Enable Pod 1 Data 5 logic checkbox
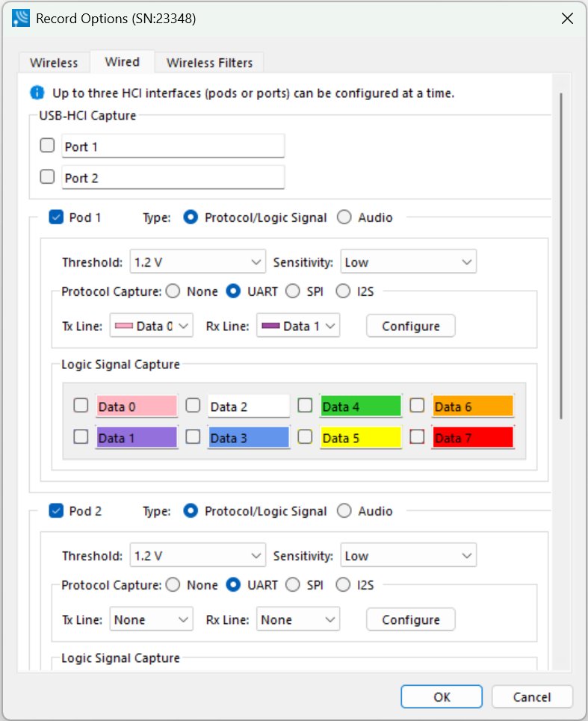 pyautogui.click(x=306, y=437)
